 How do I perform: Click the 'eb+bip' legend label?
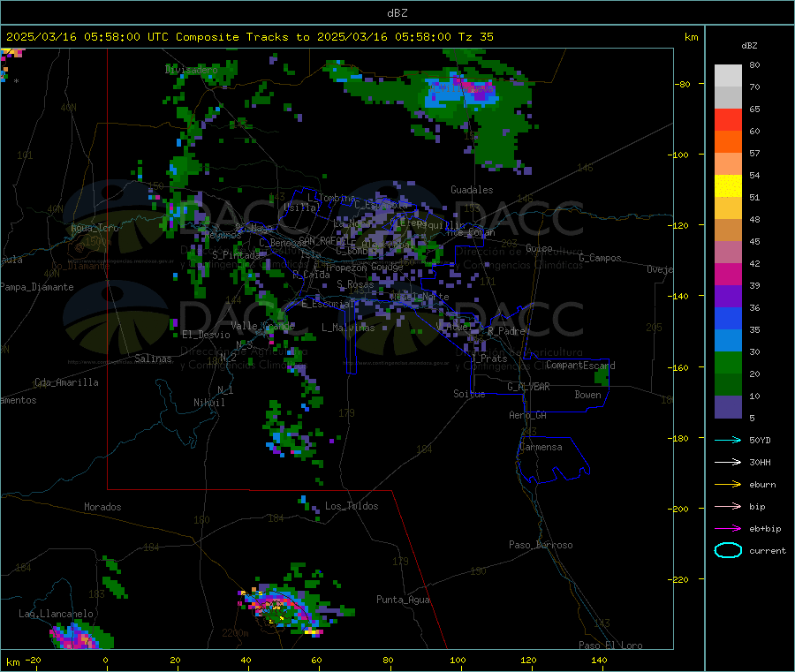[x=765, y=529]
